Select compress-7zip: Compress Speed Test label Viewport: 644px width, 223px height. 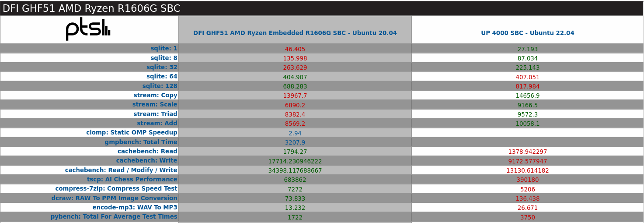click(x=116, y=189)
